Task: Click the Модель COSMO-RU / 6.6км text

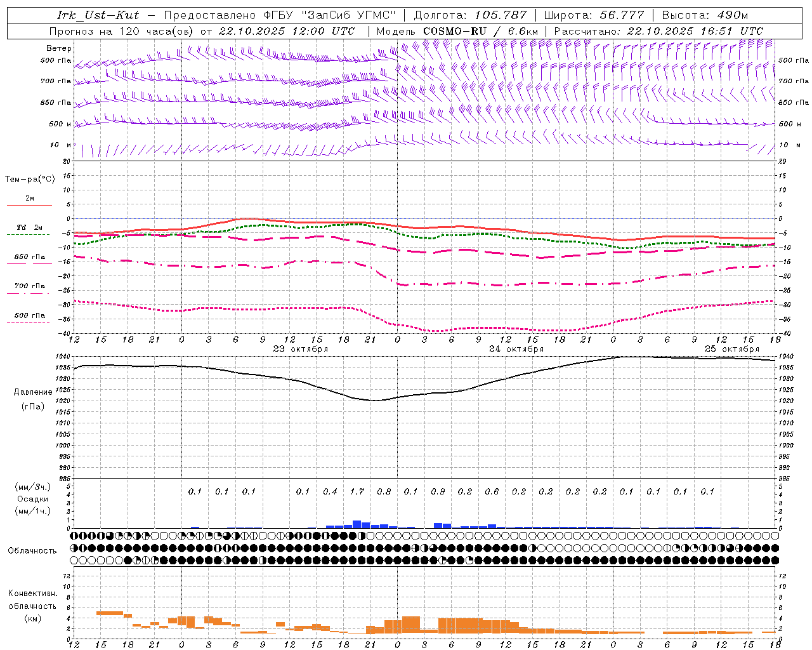Action: pyautogui.click(x=457, y=31)
